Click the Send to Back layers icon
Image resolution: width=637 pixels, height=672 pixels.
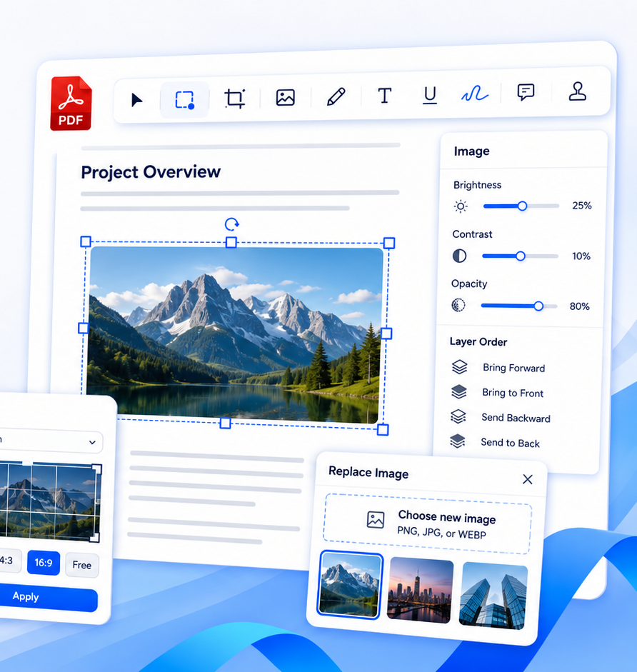coord(457,441)
